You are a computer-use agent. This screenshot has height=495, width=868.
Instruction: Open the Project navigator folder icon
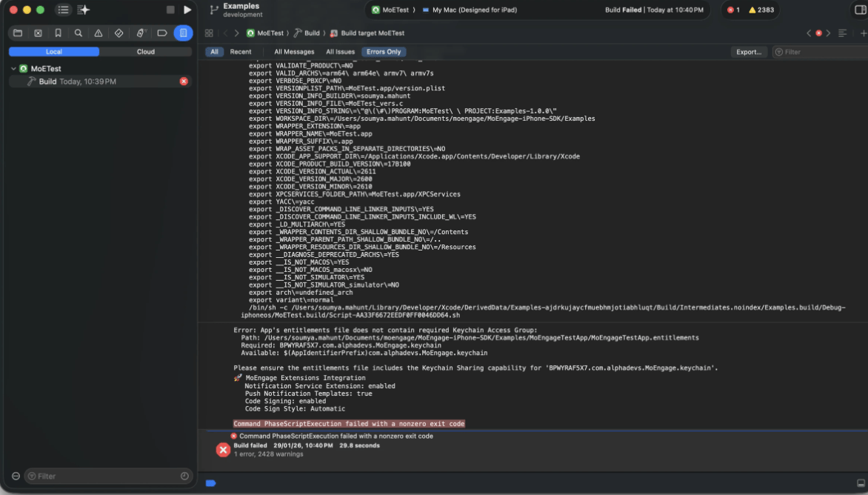[x=18, y=33]
